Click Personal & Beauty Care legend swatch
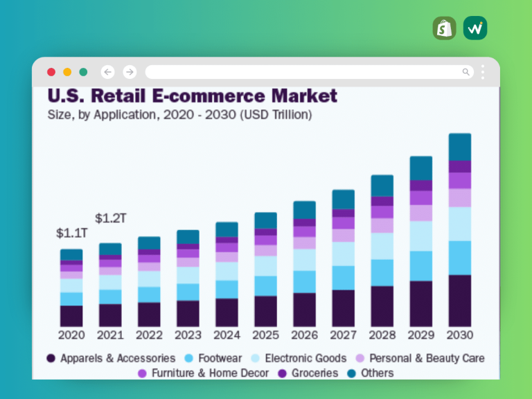This screenshot has width=532, height=399. point(360,358)
